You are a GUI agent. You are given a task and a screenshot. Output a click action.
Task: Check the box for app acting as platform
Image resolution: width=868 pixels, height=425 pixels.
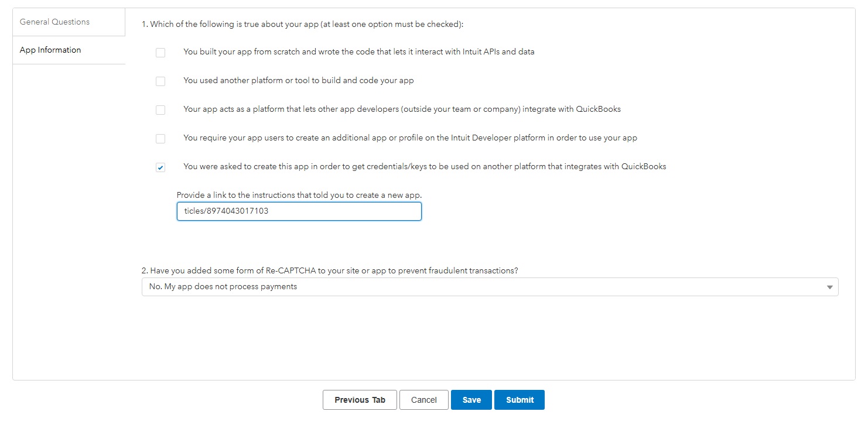tap(160, 110)
